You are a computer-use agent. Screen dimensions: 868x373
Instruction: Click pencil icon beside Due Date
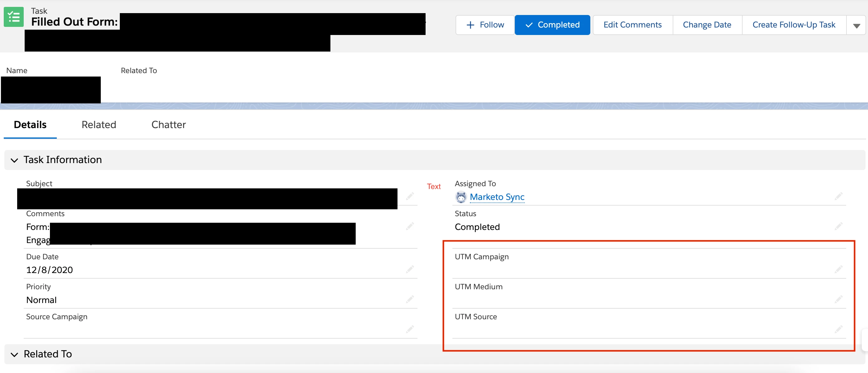tap(409, 269)
